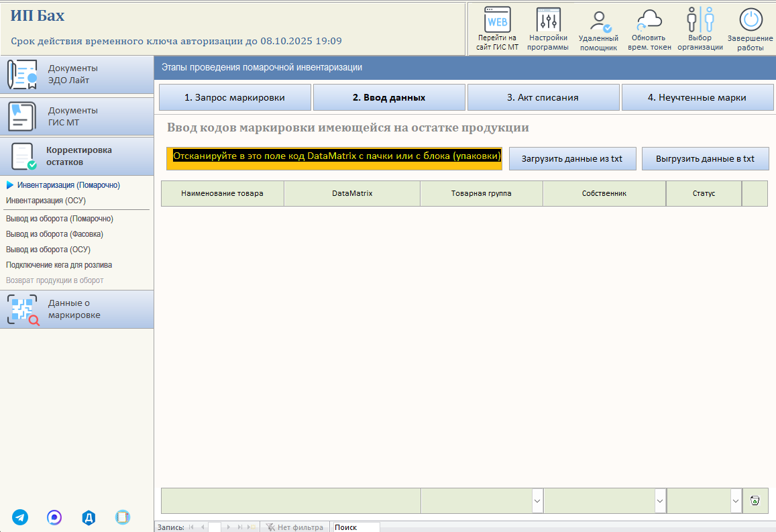This screenshot has width=776, height=532.
Task: Open Товарная группа dropdown in bottom row
Action: click(537, 501)
